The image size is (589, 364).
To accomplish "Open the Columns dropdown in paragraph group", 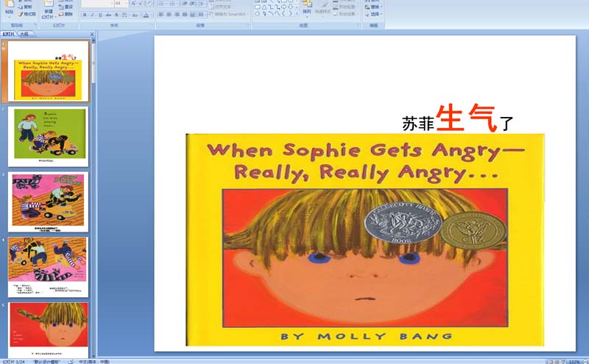I will click(201, 14).
